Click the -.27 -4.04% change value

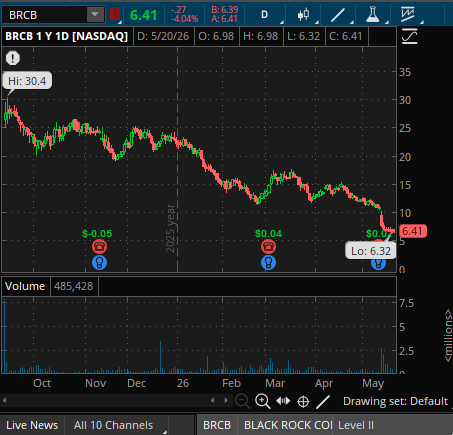pyautogui.click(x=184, y=14)
